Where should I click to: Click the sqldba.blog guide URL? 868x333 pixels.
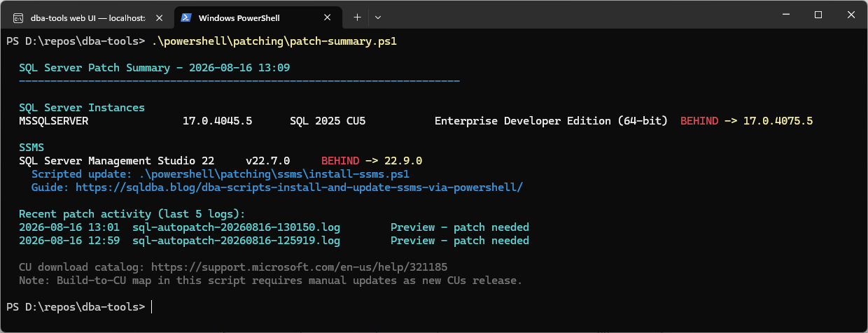coord(299,187)
